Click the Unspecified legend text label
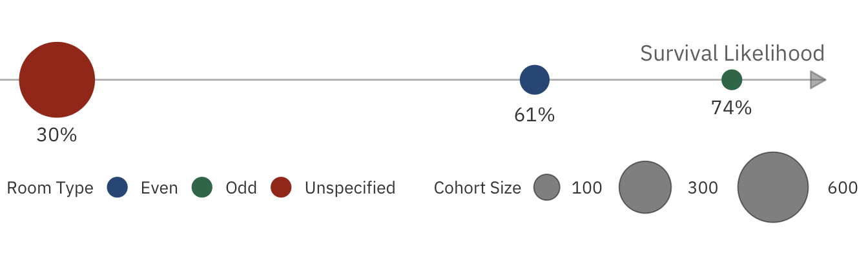 (x=350, y=188)
